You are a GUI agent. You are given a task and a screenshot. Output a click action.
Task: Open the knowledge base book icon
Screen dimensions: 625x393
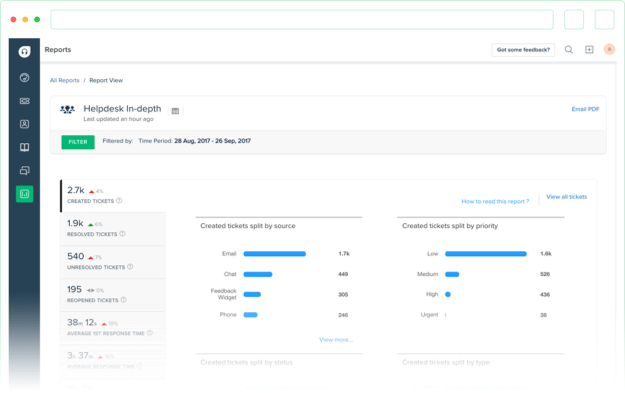(x=24, y=147)
